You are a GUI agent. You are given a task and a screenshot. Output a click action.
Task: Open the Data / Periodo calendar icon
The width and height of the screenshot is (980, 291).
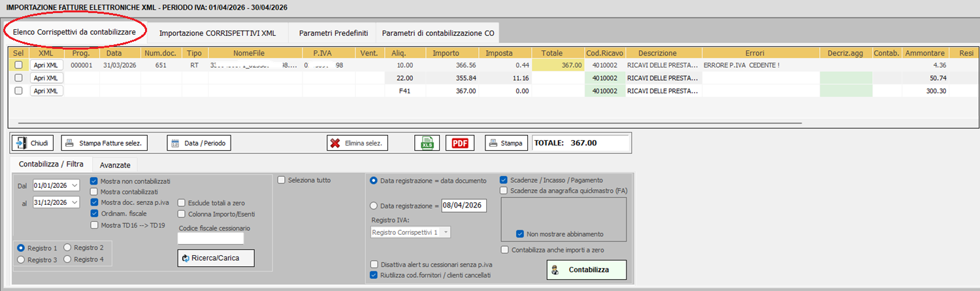click(x=174, y=143)
